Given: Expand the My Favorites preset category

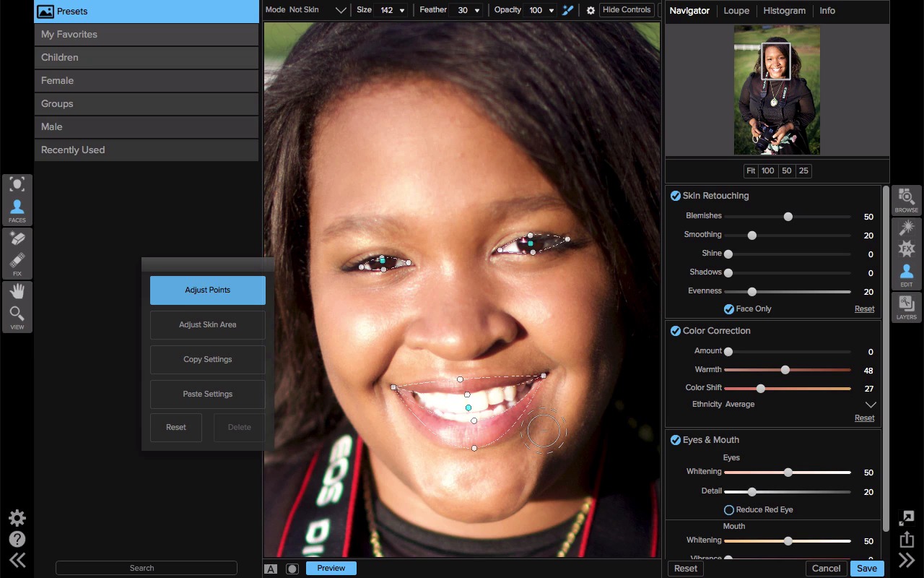Looking at the screenshot, I should [147, 35].
